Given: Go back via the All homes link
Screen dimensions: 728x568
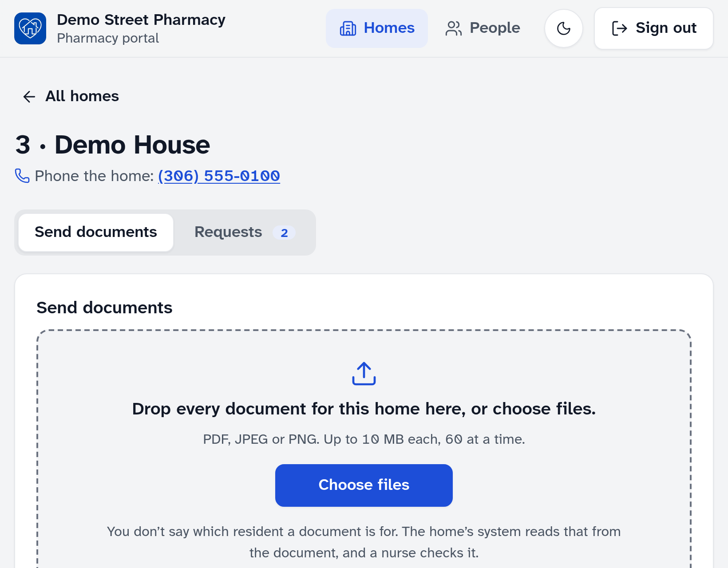Looking at the screenshot, I should pyautogui.click(x=71, y=96).
